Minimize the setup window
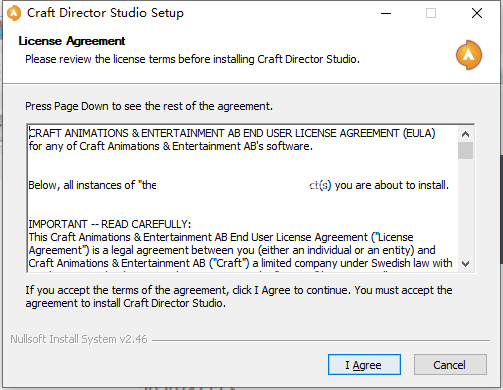The height and width of the screenshot is (390, 503). pos(386,13)
